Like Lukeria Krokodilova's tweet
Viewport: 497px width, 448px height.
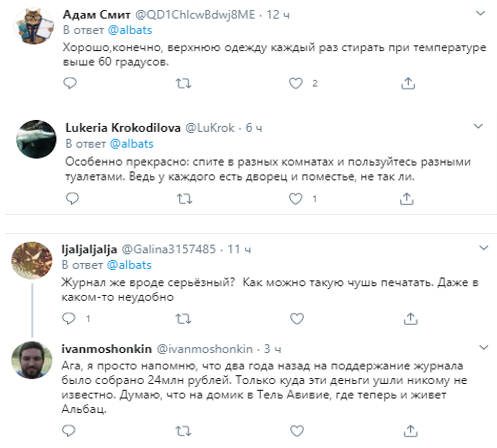(x=296, y=199)
